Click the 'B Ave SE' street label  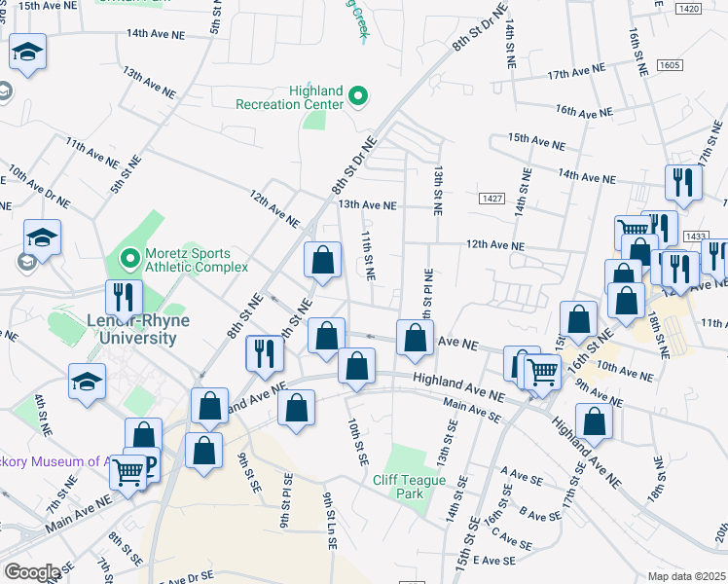point(540,514)
